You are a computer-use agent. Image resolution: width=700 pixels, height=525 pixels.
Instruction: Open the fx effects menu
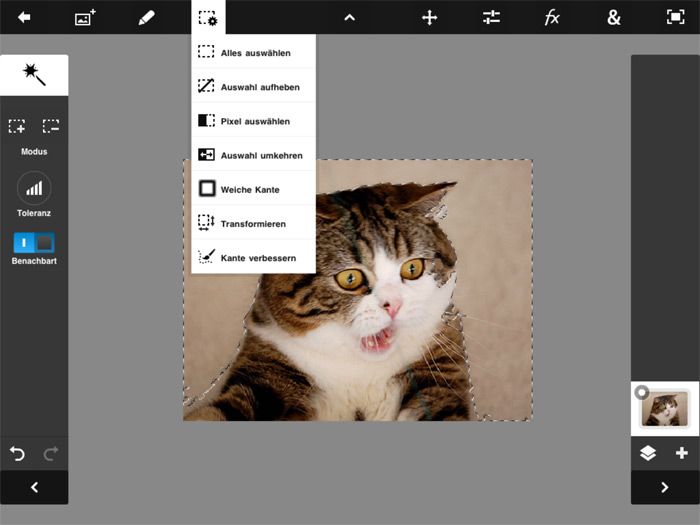(x=552, y=17)
